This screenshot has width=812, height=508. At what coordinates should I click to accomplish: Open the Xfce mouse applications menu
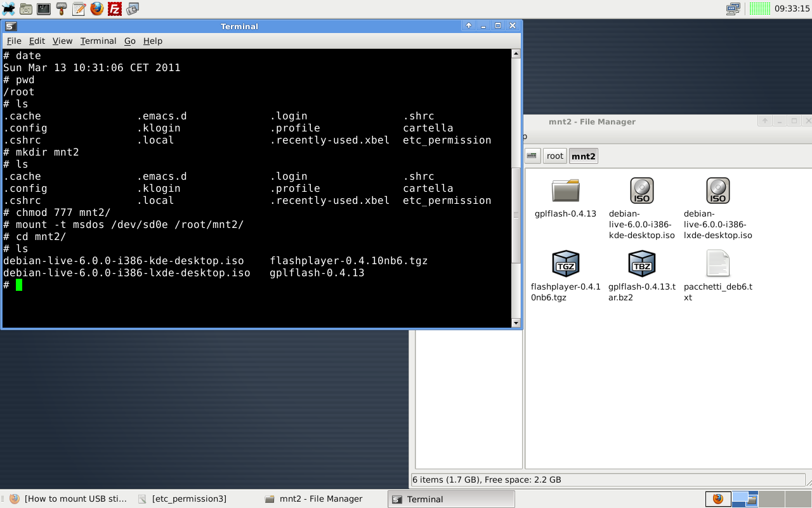(9, 9)
